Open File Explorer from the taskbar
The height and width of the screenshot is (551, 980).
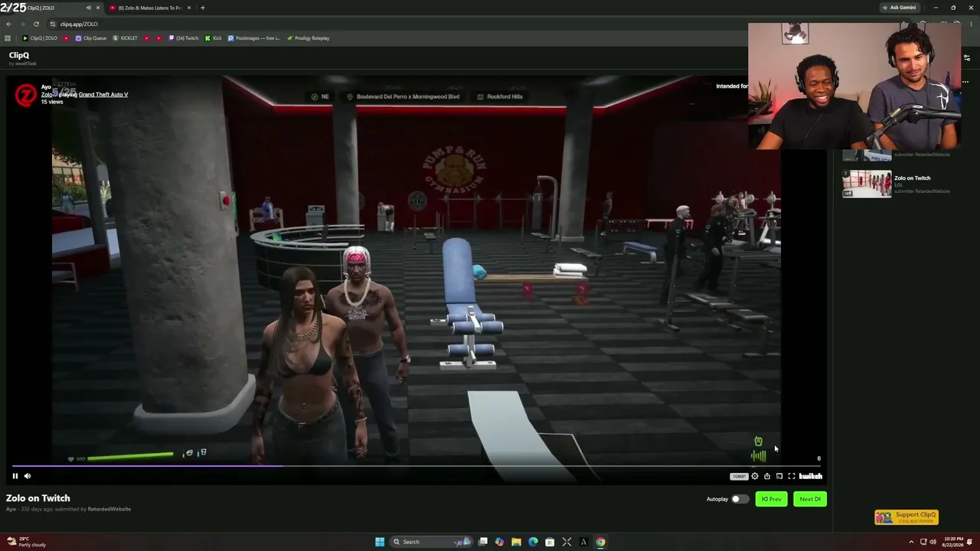point(516,542)
